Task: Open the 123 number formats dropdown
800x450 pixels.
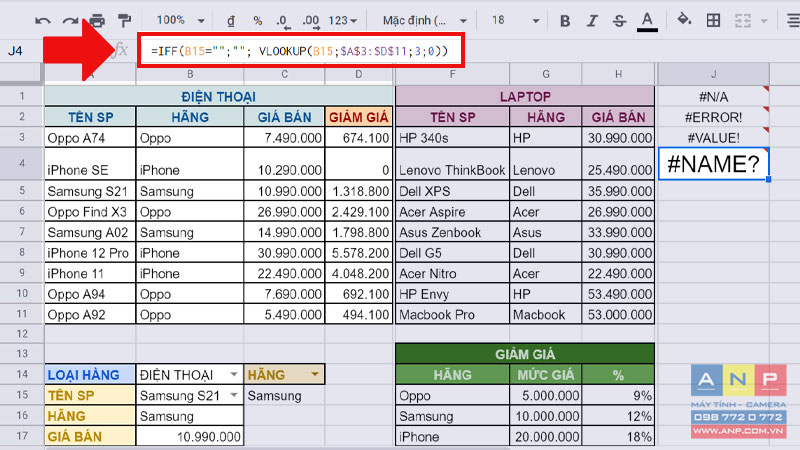Action: 343,21
